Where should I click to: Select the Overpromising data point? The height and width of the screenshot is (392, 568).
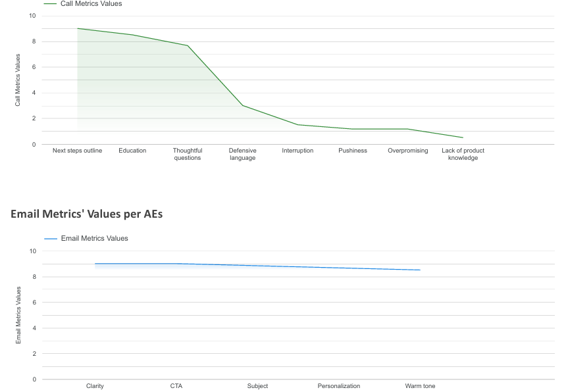(407, 128)
